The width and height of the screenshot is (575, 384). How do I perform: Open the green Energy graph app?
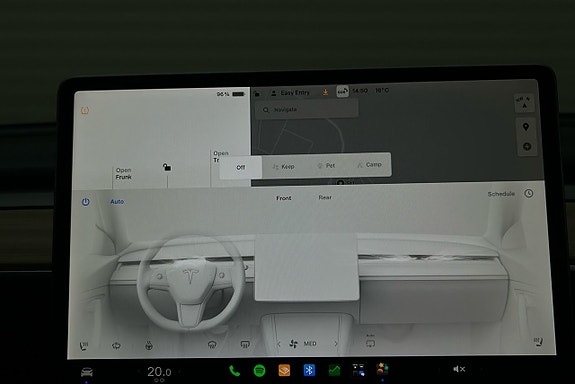coord(334,370)
